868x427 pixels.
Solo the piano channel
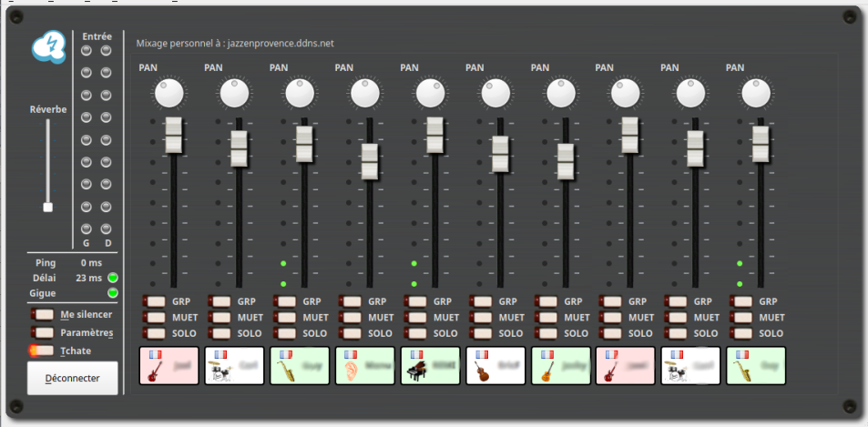point(415,333)
